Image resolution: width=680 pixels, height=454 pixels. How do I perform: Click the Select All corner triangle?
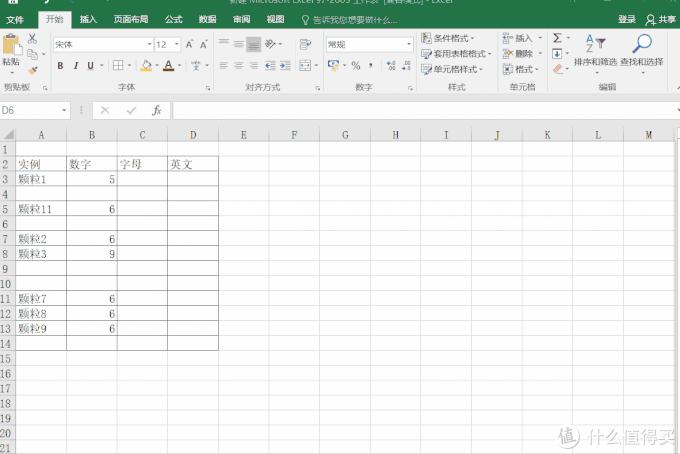(8, 134)
